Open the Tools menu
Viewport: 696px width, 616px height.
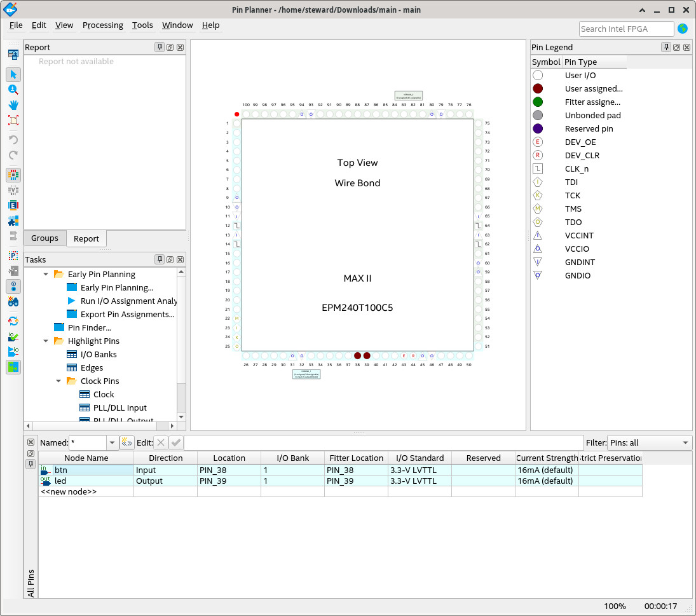[142, 25]
